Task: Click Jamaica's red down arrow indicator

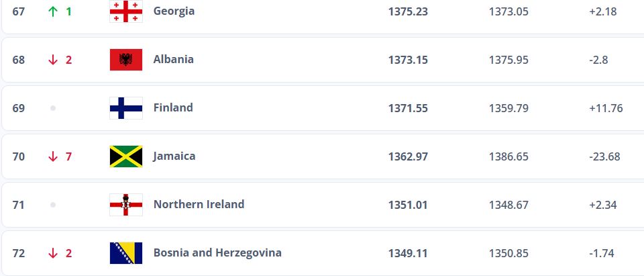Action: [52, 156]
